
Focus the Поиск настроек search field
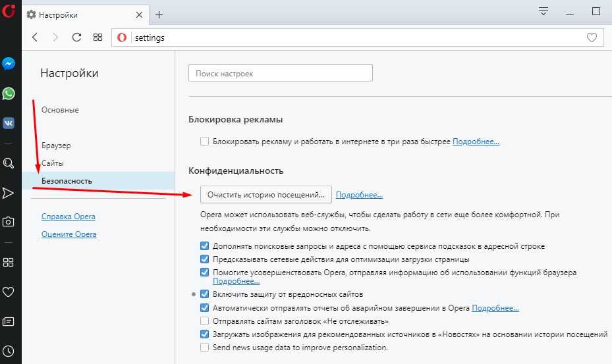coord(280,73)
